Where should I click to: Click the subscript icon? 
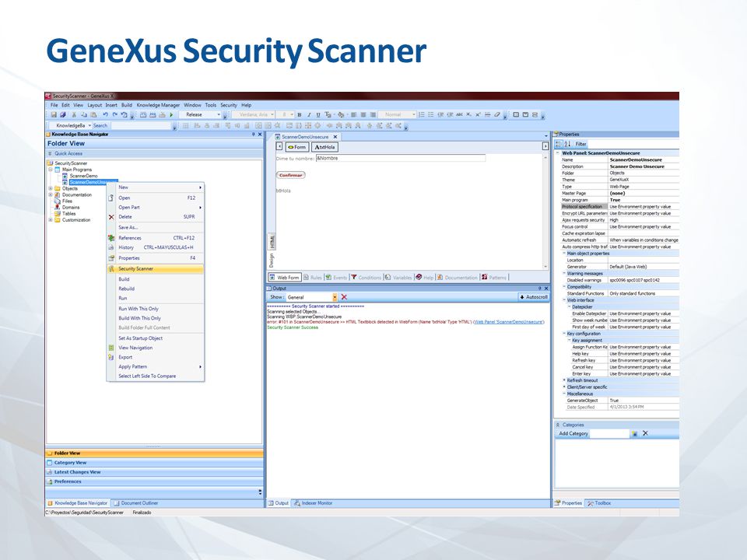pyautogui.click(x=468, y=115)
